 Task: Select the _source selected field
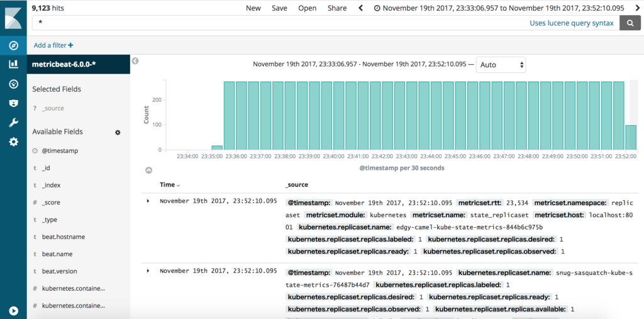pos(53,108)
